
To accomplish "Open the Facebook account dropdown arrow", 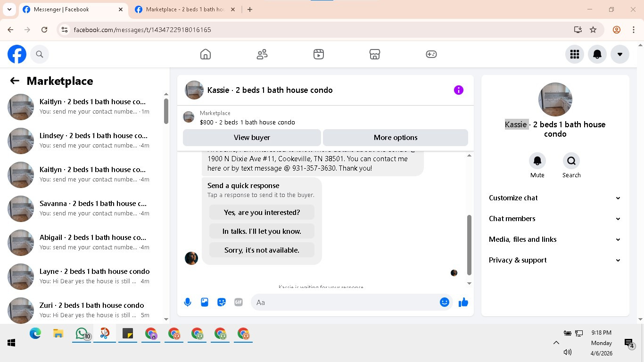I will [x=620, y=54].
